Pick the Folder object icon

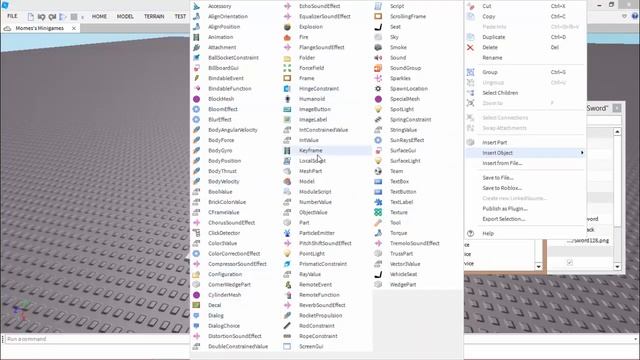click(287, 58)
